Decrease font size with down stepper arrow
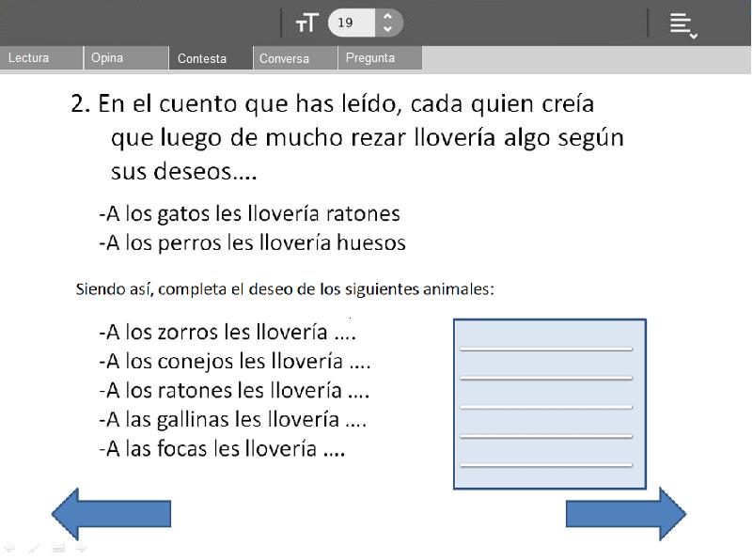 [387, 30]
